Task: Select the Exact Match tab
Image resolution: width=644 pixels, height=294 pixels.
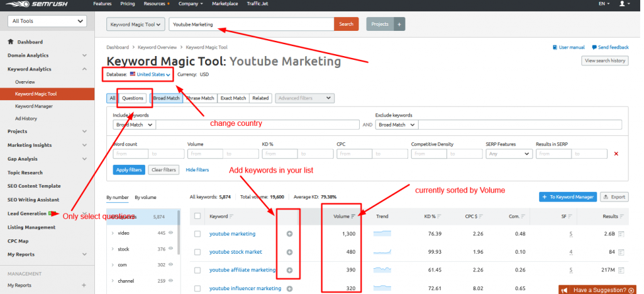Action: [x=233, y=98]
